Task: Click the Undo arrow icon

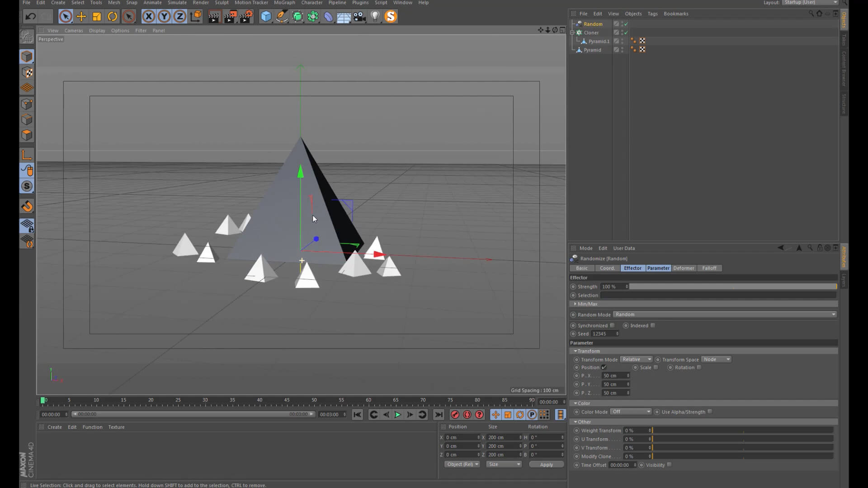Action: pyautogui.click(x=30, y=17)
